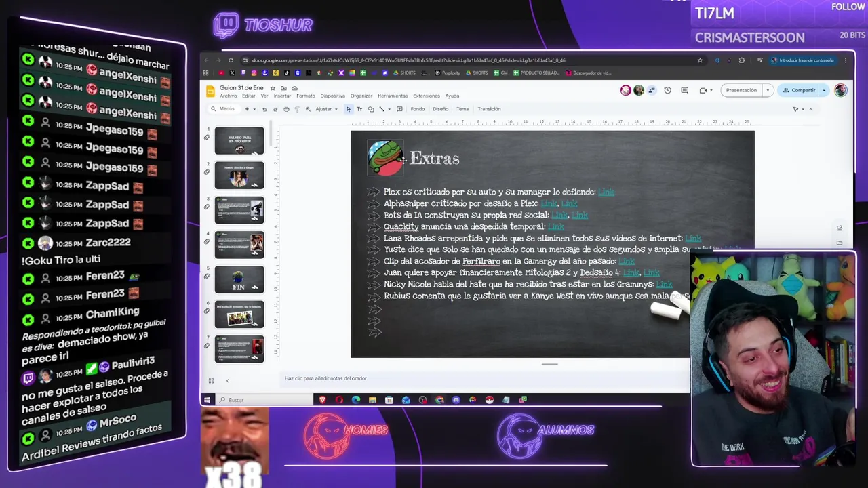Open the grid view button
This screenshot has height=488, width=868.
tap(211, 381)
